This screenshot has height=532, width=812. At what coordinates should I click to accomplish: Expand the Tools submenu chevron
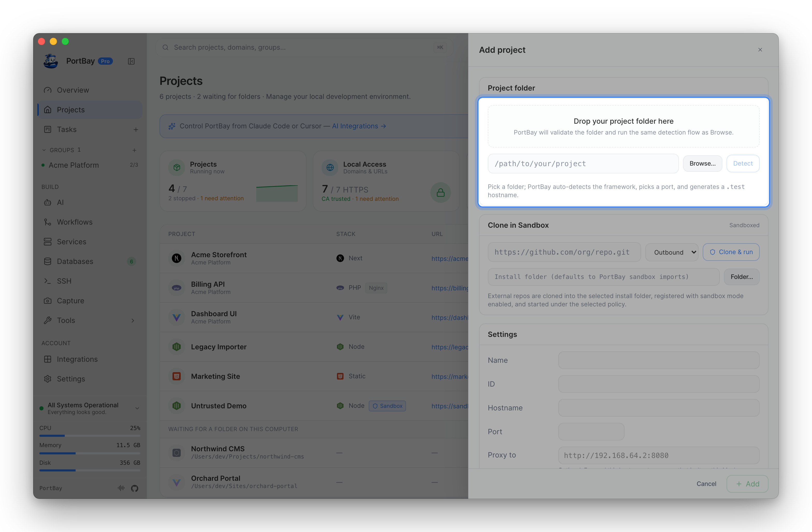click(x=133, y=321)
